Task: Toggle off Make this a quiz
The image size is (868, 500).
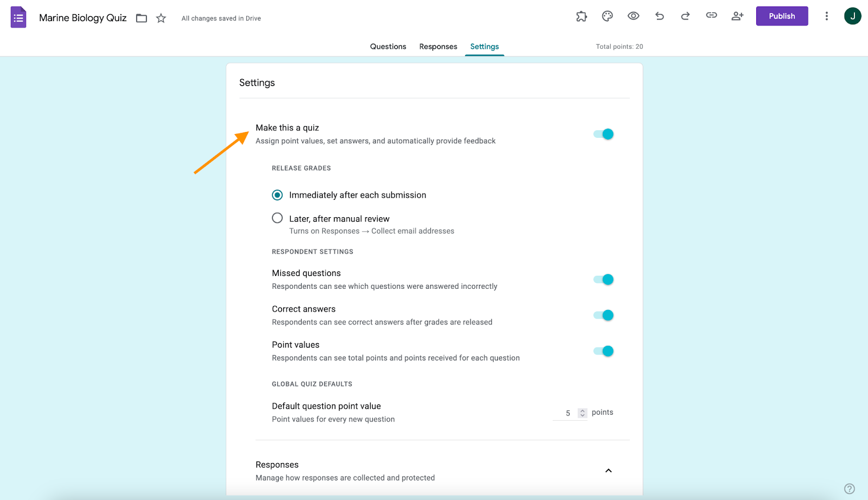Action: coord(603,134)
